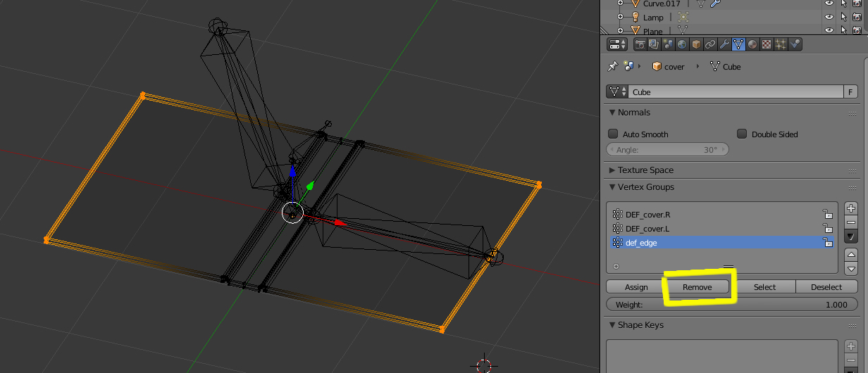868x373 pixels.
Task: Toggle lock on DEF_cover.R vertex group
Action: pos(828,215)
